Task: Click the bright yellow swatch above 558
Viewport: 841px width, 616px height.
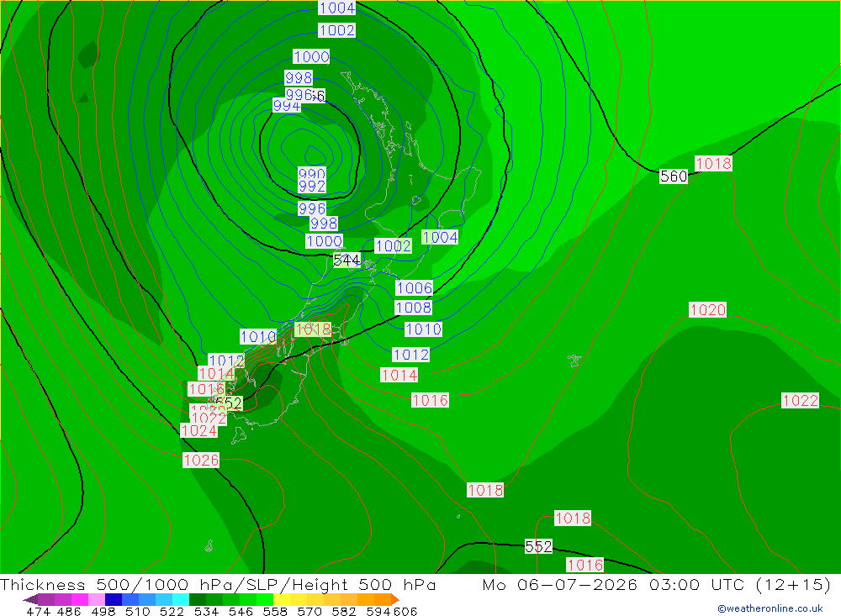Action: [282, 599]
